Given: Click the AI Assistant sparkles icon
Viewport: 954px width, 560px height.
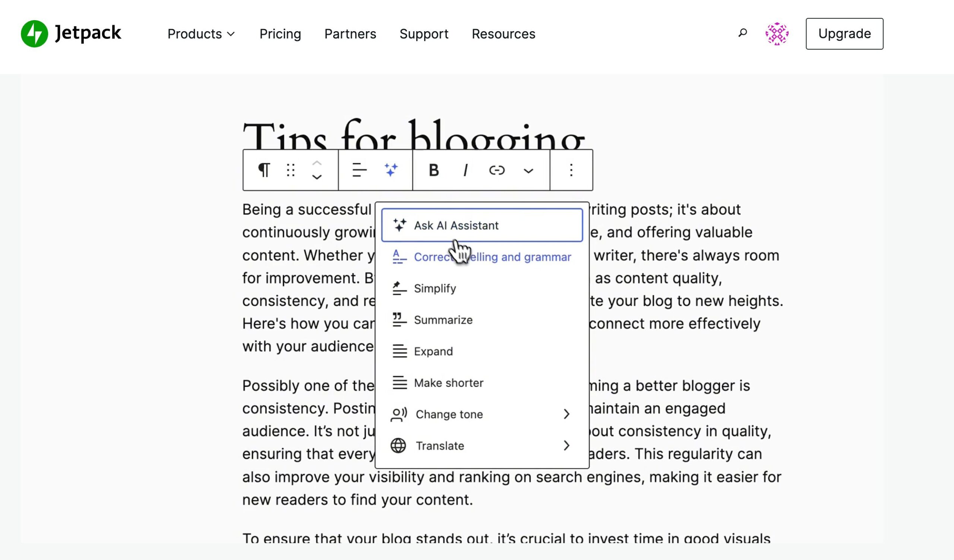Looking at the screenshot, I should point(391,170).
